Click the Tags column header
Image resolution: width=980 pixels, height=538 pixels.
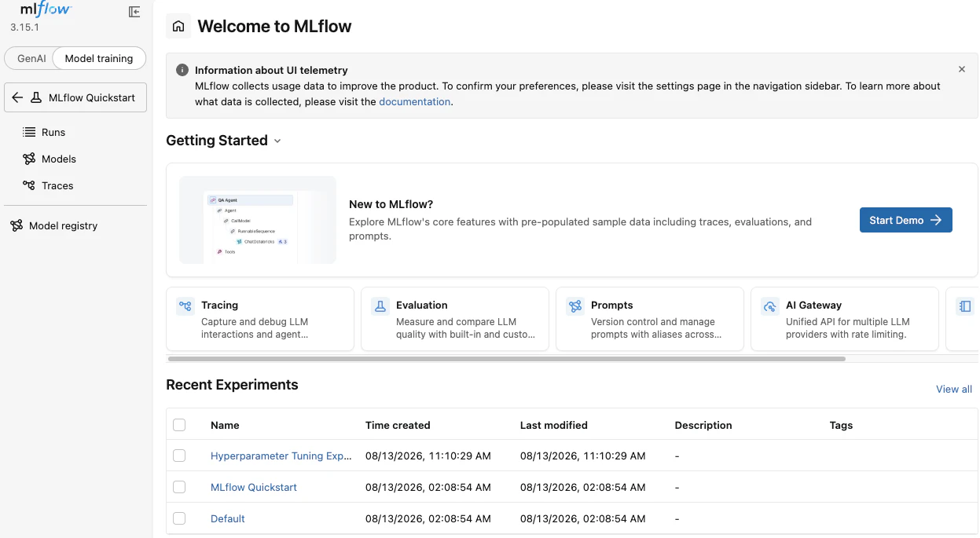(x=841, y=425)
